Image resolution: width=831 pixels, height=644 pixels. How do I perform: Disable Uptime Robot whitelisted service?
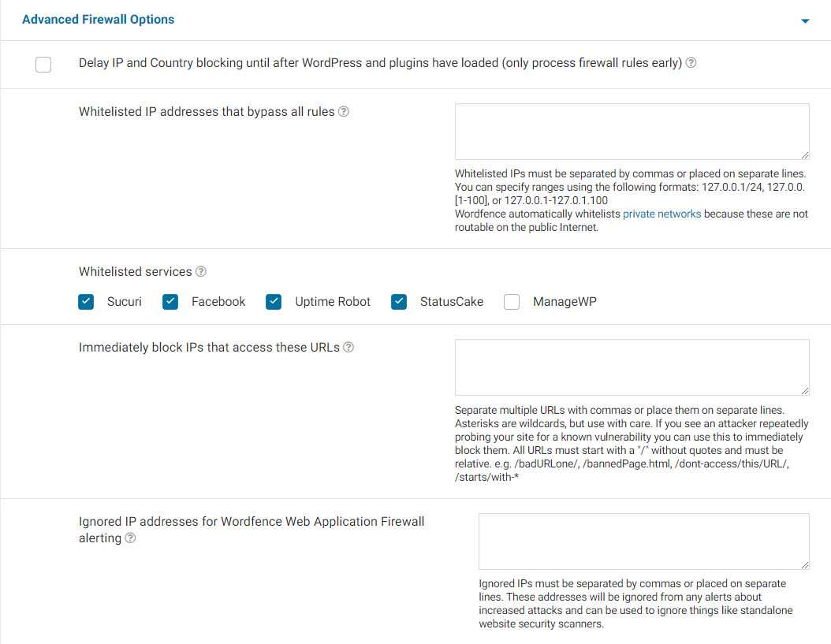tap(274, 302)
